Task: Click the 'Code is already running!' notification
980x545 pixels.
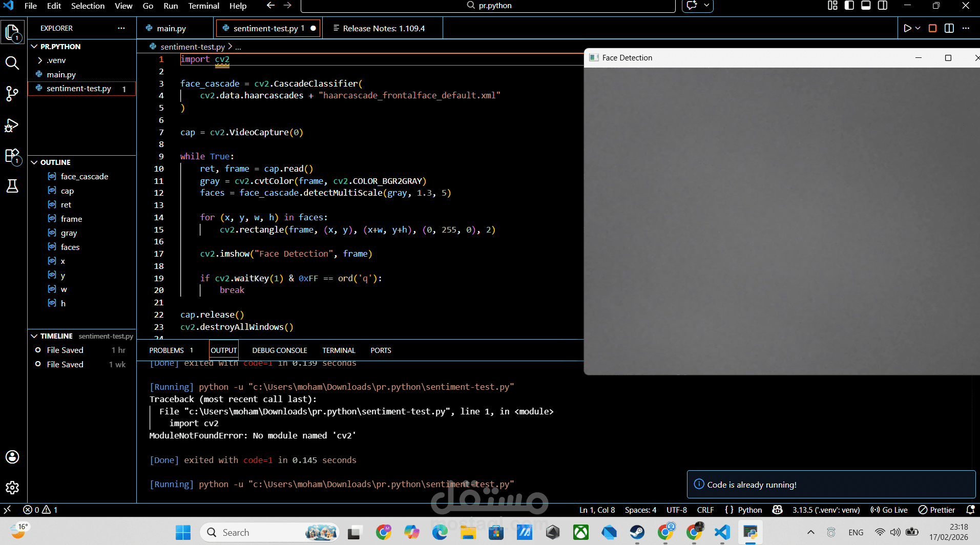Action: coord(831,484)
